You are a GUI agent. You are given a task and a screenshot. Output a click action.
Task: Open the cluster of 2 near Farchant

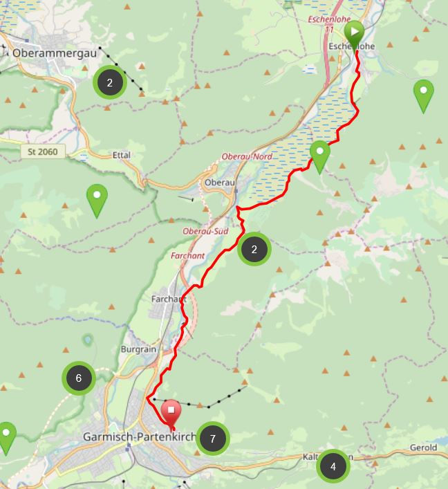coord(254,249)
